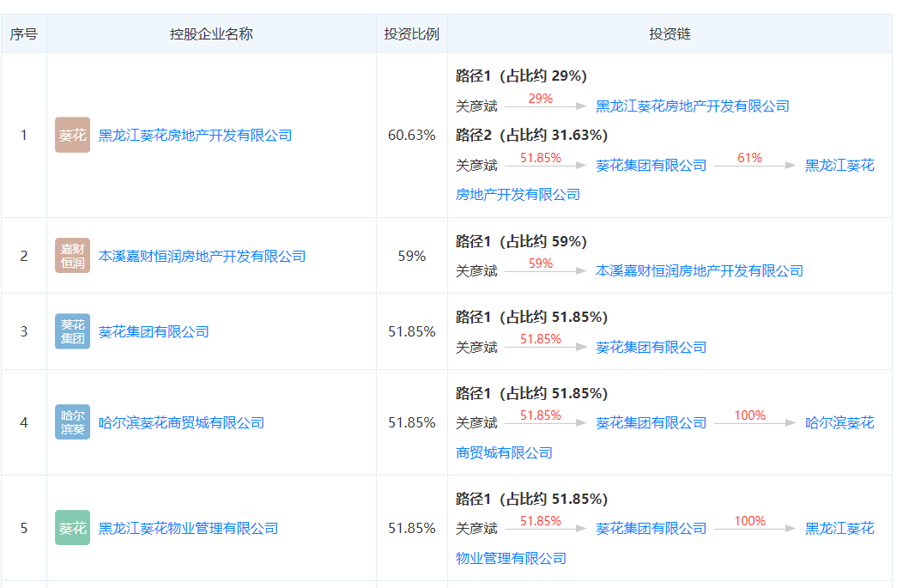This screenshot has width=897, height=588.
Task: Click the 序号 column header
Action: pyautogui.click(x=24, y=34)
